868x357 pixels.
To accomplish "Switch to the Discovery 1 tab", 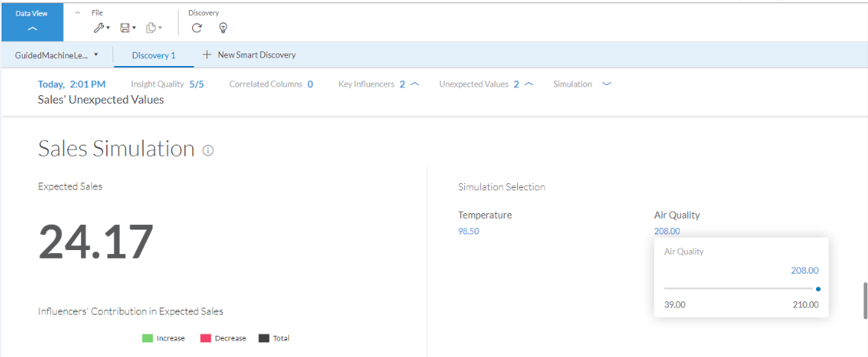I will 153,55.
